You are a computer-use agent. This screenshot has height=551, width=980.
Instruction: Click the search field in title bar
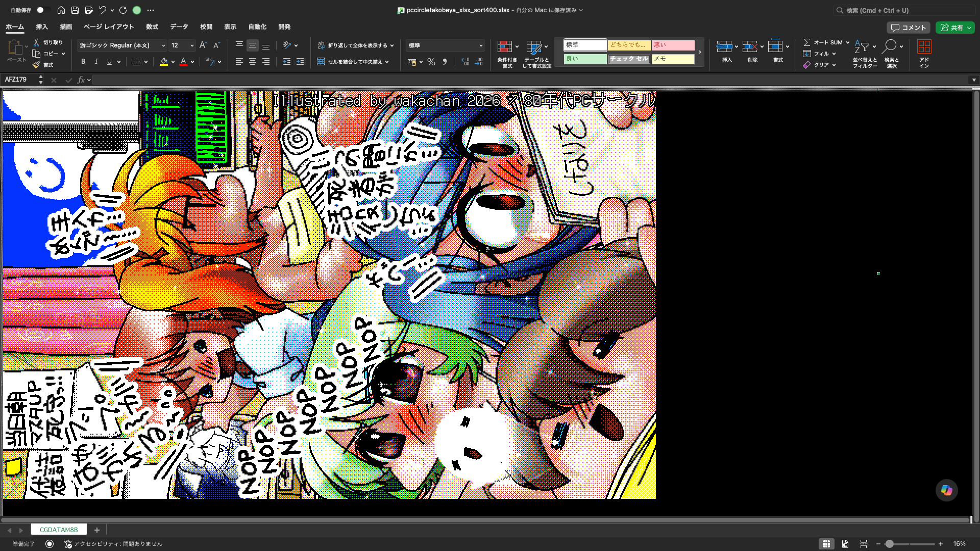click(904, 10)
